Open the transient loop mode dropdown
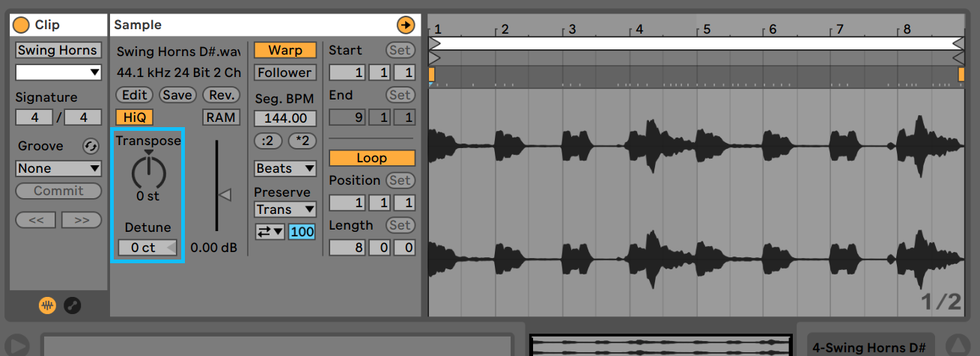 coord(270,232)
